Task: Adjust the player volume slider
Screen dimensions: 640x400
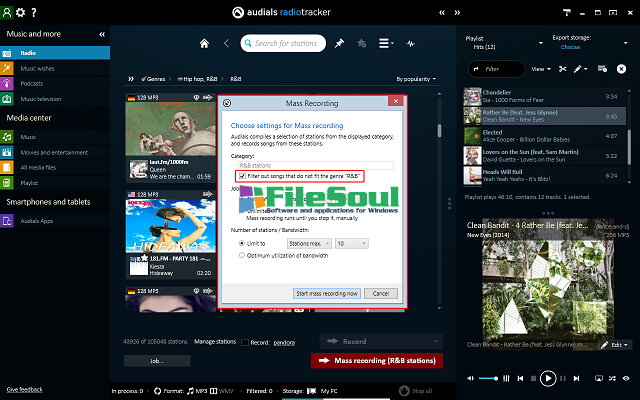Action: [488, 378]
